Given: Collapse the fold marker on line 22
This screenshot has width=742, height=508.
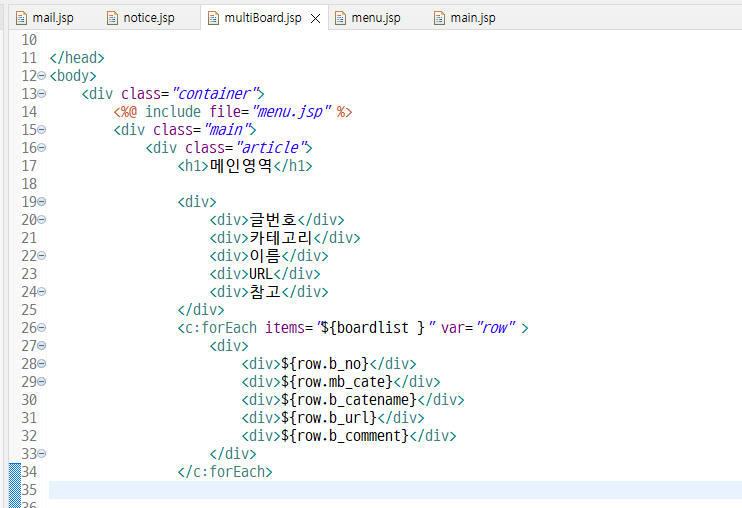Looking at the screenshot, I should (42, 255).
